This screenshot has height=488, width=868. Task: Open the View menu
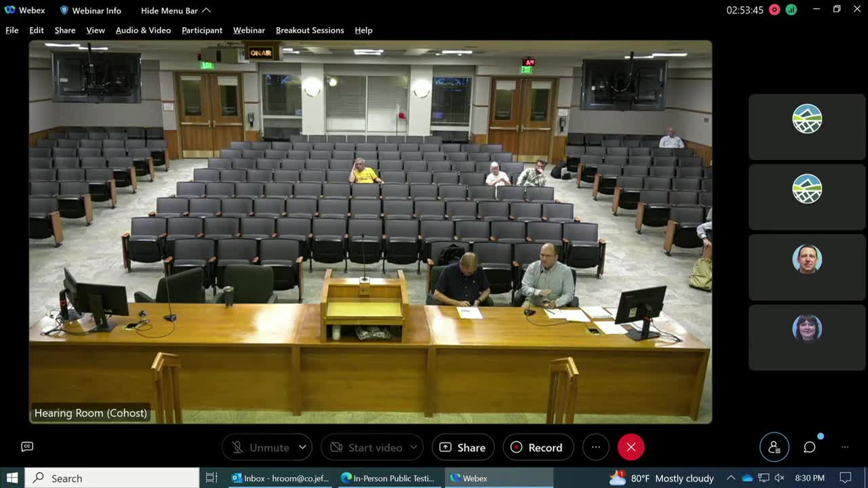tap(96, 30)
